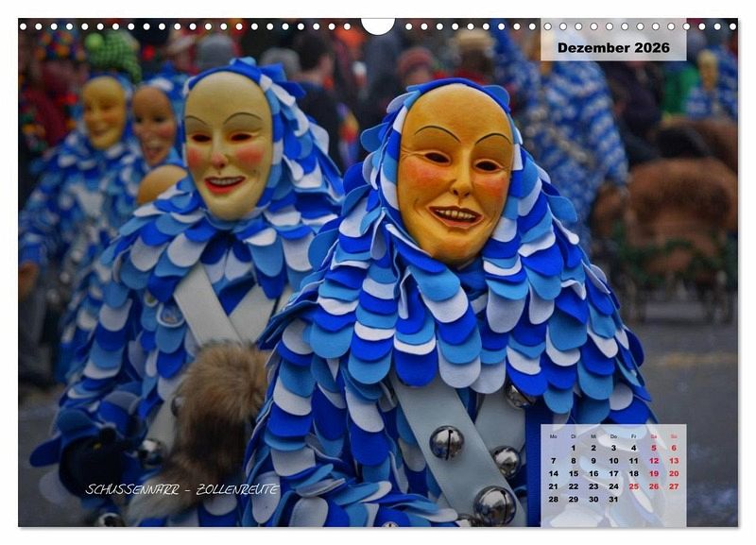
Task: Click red holiday date 25
Action: [633, 486]
